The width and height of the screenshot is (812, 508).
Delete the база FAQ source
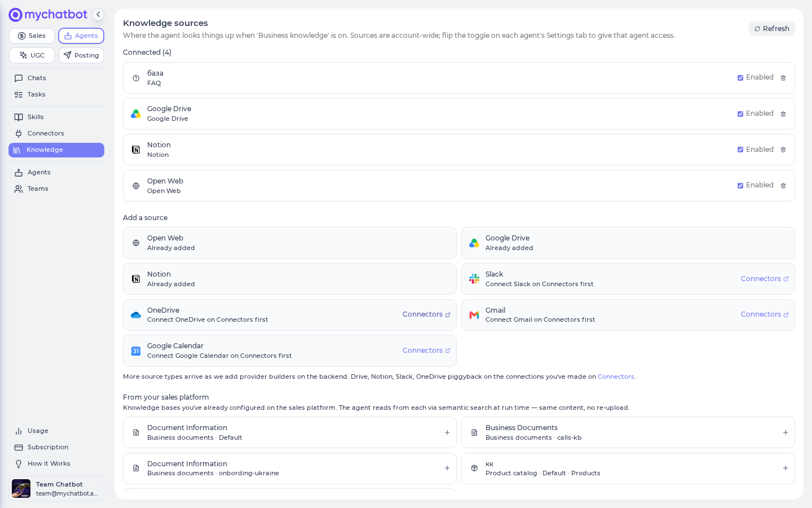tap(783, 78)
